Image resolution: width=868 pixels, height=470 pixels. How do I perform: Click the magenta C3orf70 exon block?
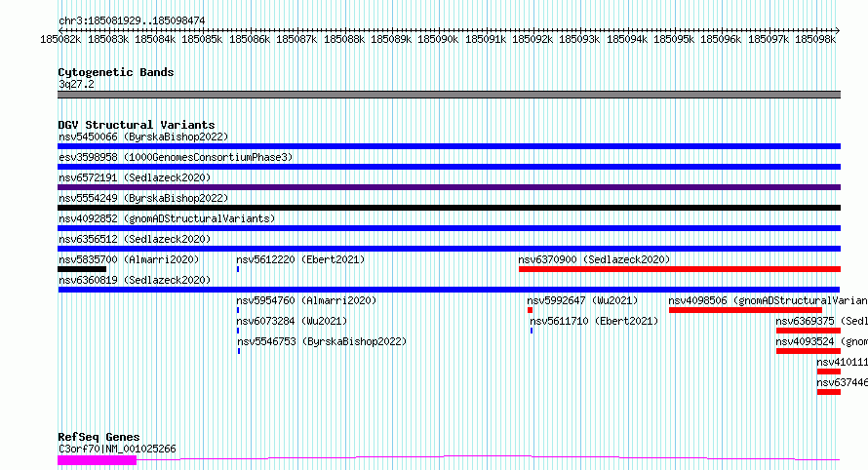[97, 460]
